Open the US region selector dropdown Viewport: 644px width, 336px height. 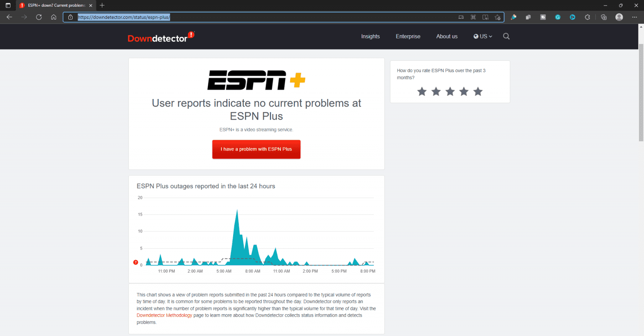pos(482,36)
